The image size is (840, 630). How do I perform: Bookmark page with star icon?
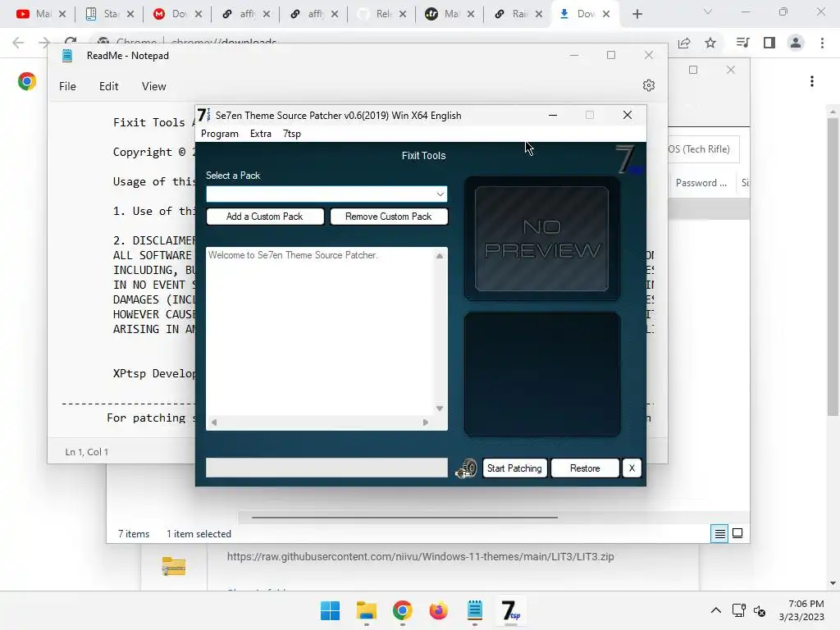pyautogui.click(x=710, y=43)
